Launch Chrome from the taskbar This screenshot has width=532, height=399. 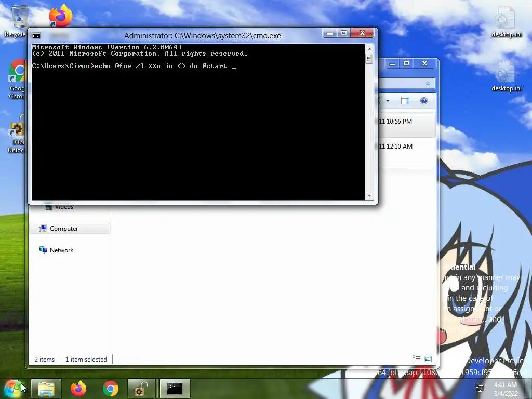coord(110,389)
